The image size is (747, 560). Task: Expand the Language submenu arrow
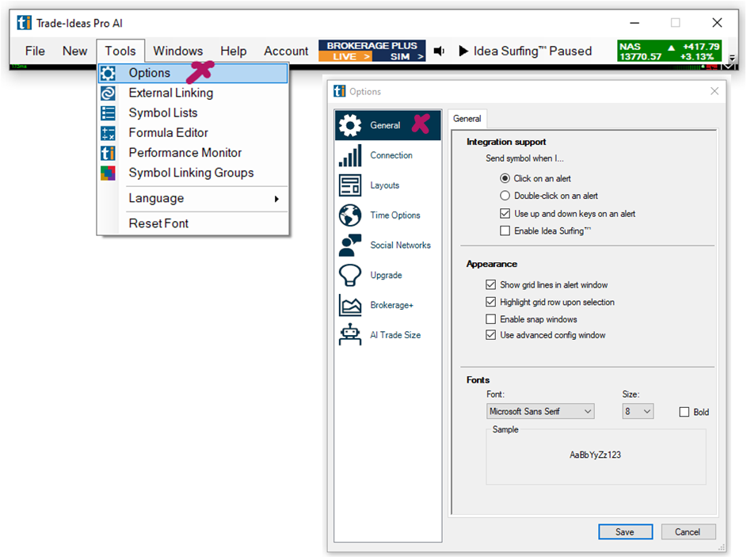tap(276, 199)
